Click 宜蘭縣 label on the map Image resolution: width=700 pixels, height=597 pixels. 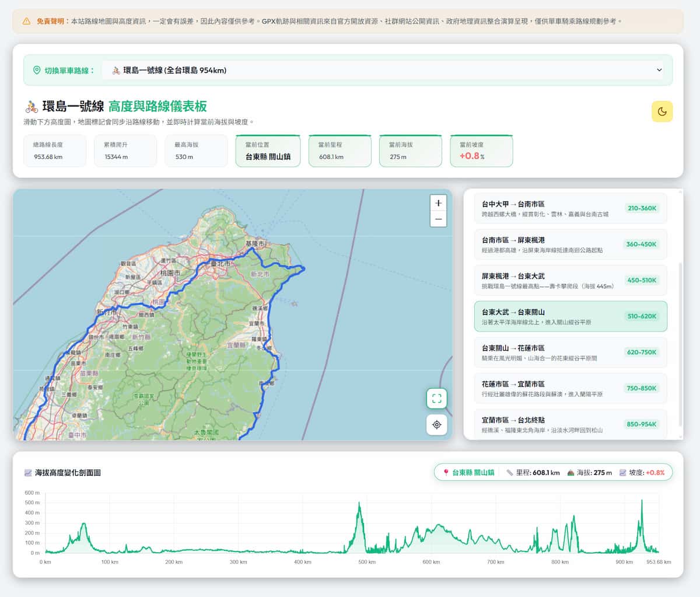236,345
